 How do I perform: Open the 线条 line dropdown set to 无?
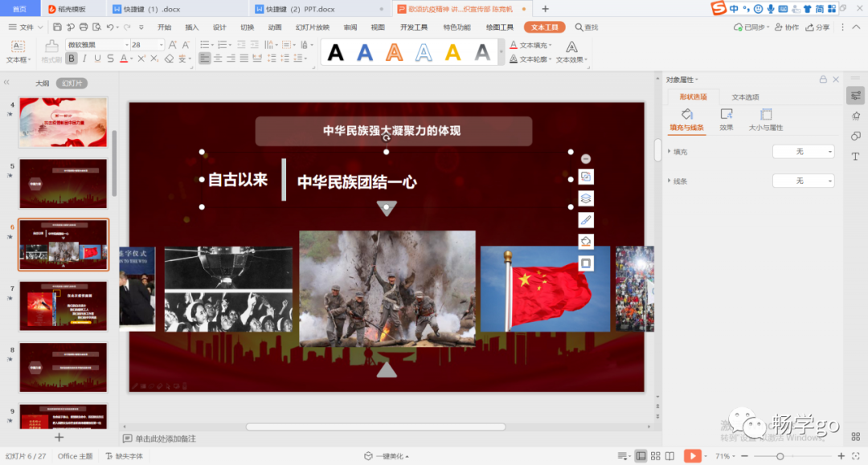pos(803,181)
